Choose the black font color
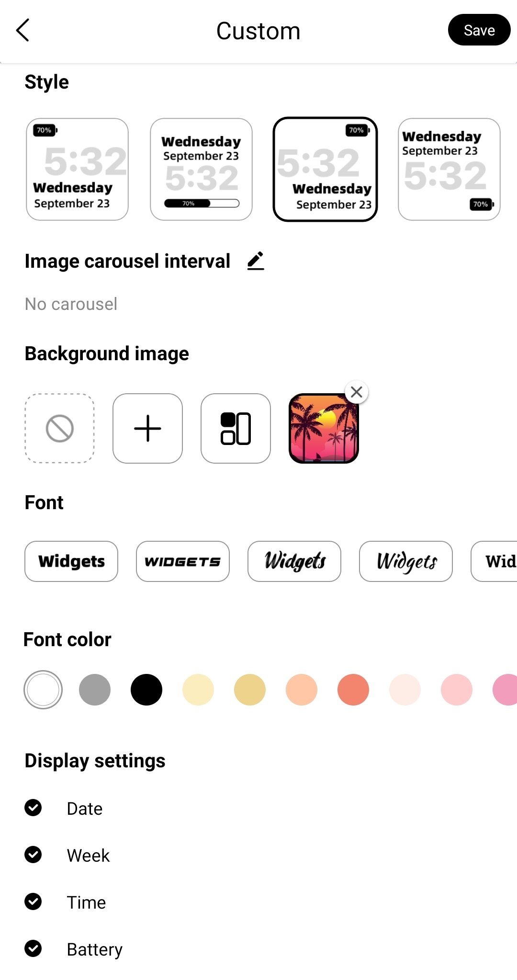This screenshot has height=980, width=517. (x=146, y=690)
